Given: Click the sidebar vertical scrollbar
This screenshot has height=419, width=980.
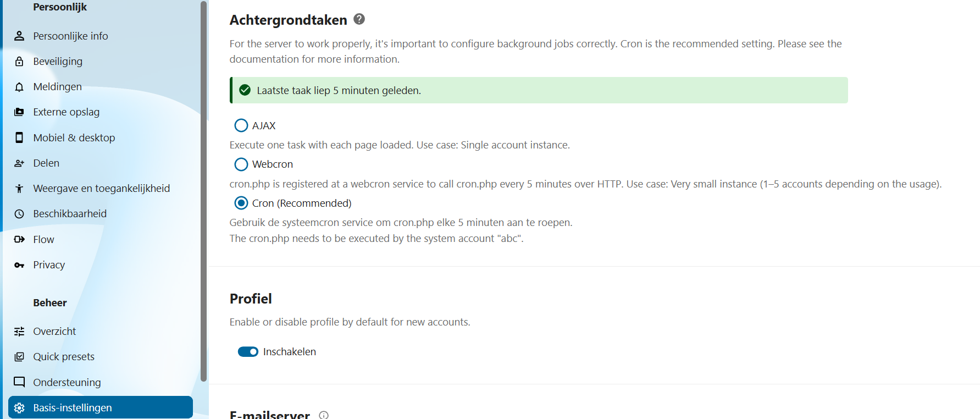Looking at the screenshot, I should (204, 192).
